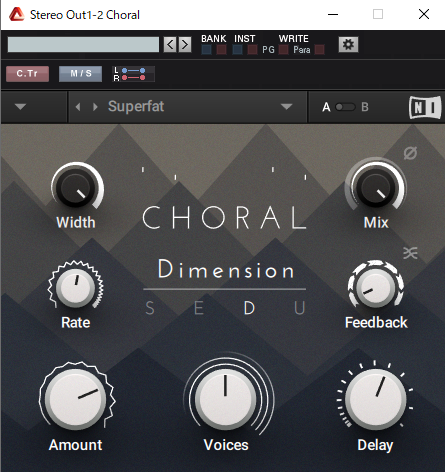Click the CHORAL title text
Image resolution: width=445 pixels, height=472 pixels.
[224, 217]
